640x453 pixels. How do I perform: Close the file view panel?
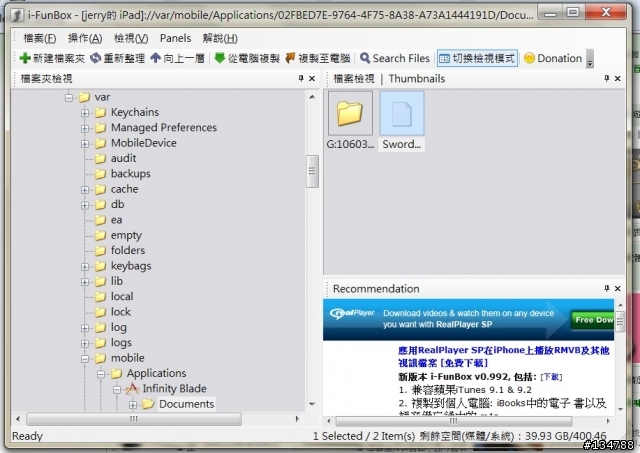[618, 78]
